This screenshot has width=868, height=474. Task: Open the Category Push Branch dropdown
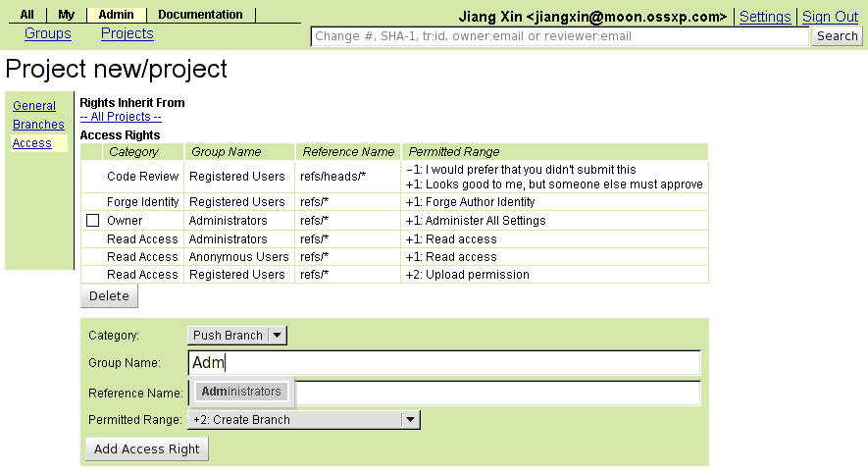click(237, 336)
